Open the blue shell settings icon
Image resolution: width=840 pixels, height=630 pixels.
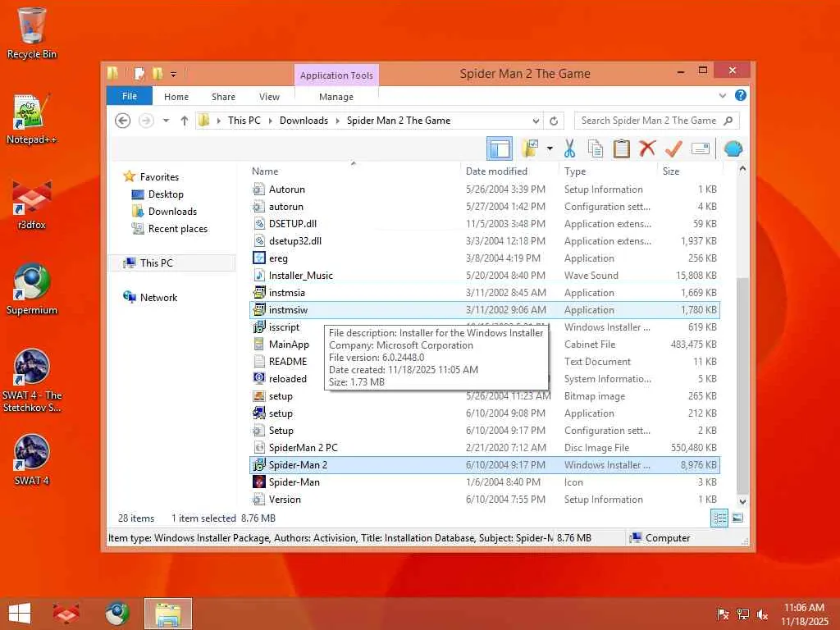click(733, 148)
